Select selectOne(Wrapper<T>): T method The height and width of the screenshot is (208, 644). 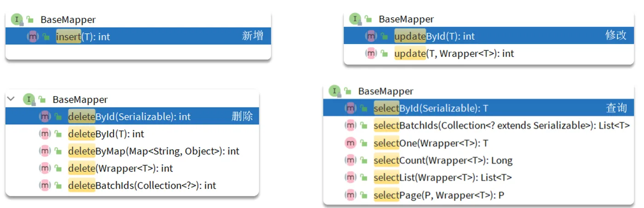pos(431,143)
